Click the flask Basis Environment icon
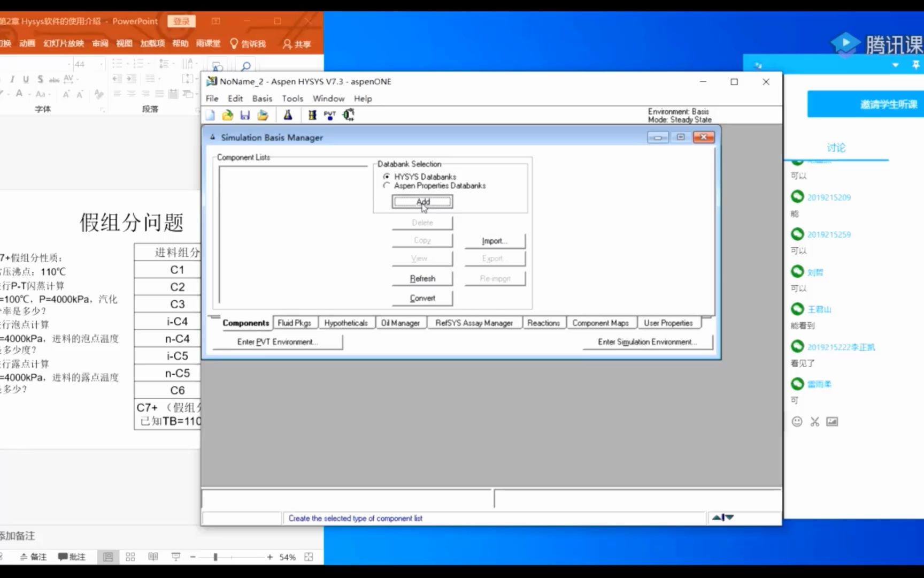Image resolution: width=924 pixels, height=578 pixels. pos(288,115)
